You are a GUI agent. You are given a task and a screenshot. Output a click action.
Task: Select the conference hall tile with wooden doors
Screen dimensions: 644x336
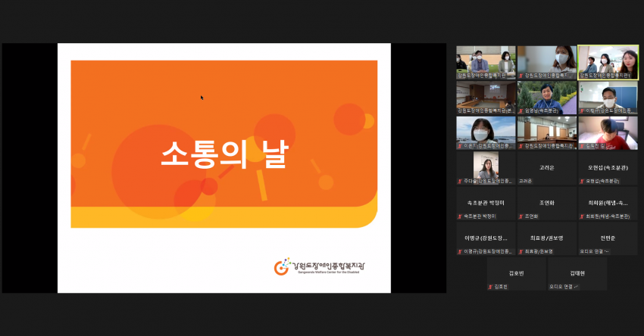click(x=547, y=133)
